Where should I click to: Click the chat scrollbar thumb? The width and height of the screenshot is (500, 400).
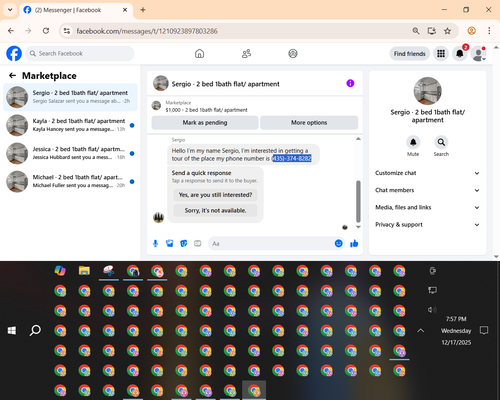[x=358, y=201]
